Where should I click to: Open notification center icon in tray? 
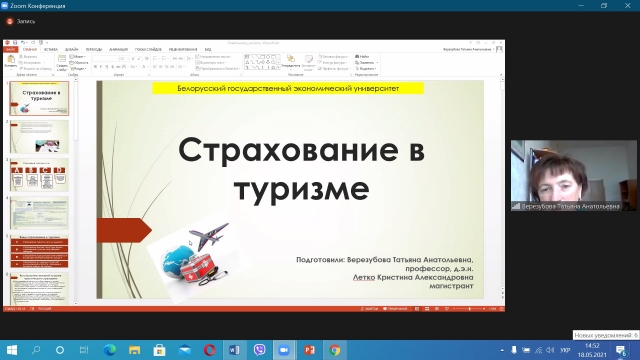click(622, 350)
